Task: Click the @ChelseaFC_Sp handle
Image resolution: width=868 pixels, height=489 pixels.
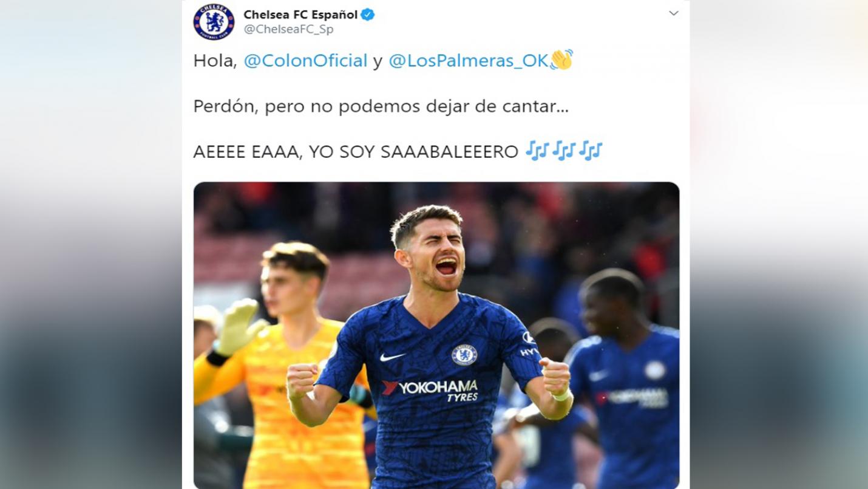Action: click(288, 29)
